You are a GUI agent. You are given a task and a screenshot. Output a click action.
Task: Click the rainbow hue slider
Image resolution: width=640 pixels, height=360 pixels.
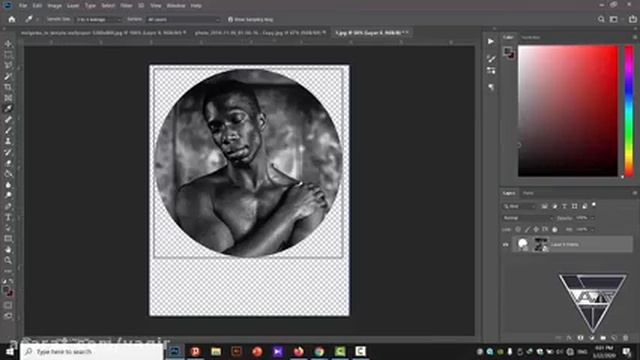point(629,111)
